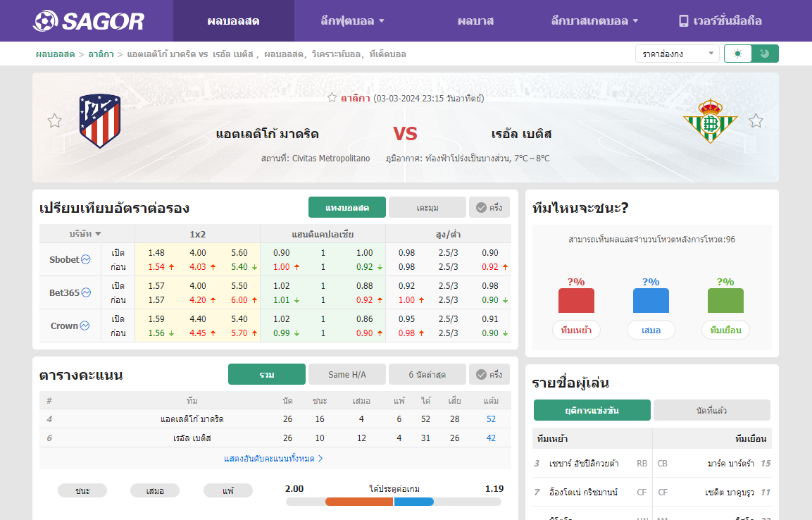
Task: Click แอตเลติโก้ มาดริด in standings row
Action: [192, 419]
